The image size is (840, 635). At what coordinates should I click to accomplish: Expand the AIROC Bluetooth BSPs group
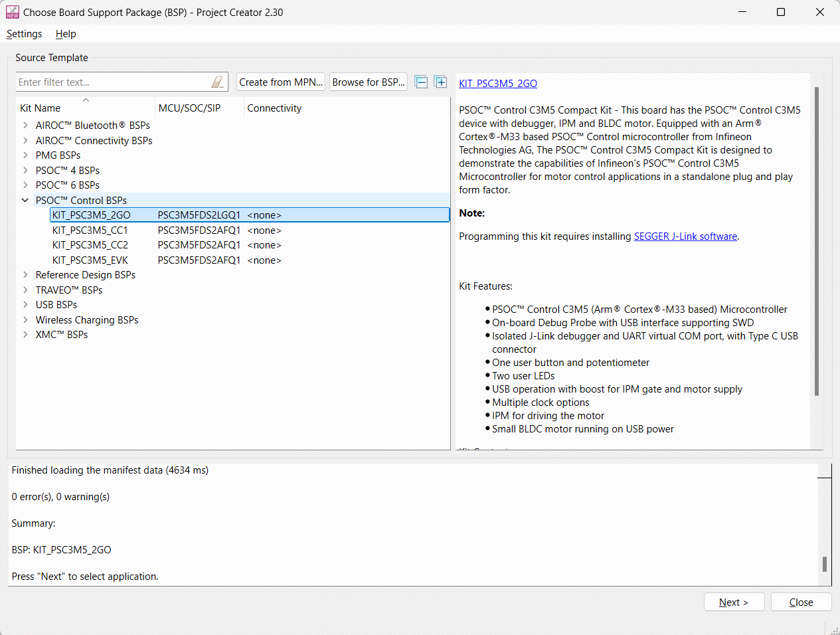(x=25, y=125)
